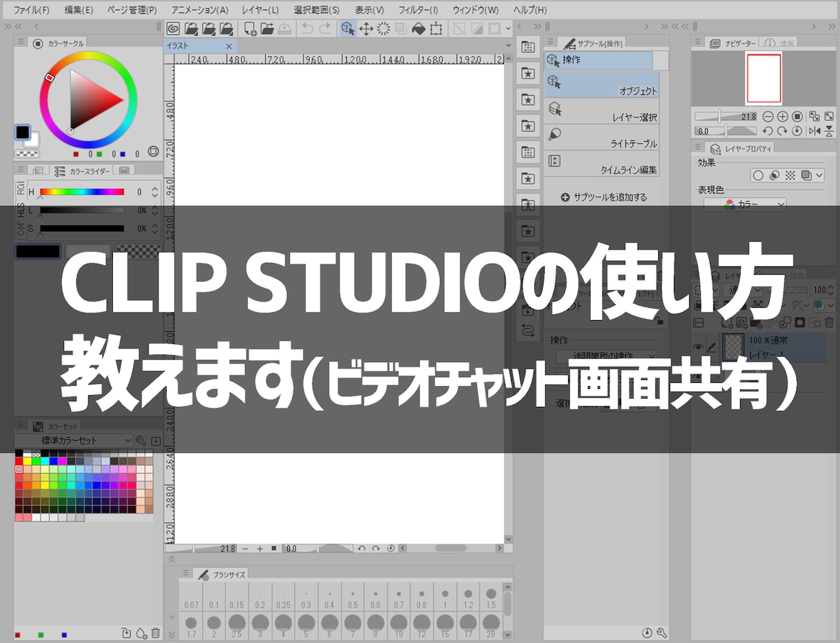
Task: Open the フィルター(I) menu
Action: coord(419,10)
